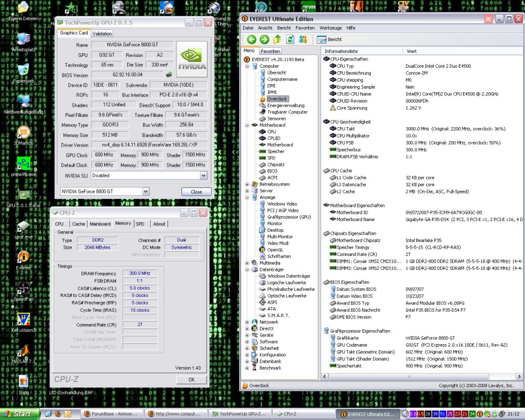Click the Refresh icon in EVEREST toolbar

290,39
